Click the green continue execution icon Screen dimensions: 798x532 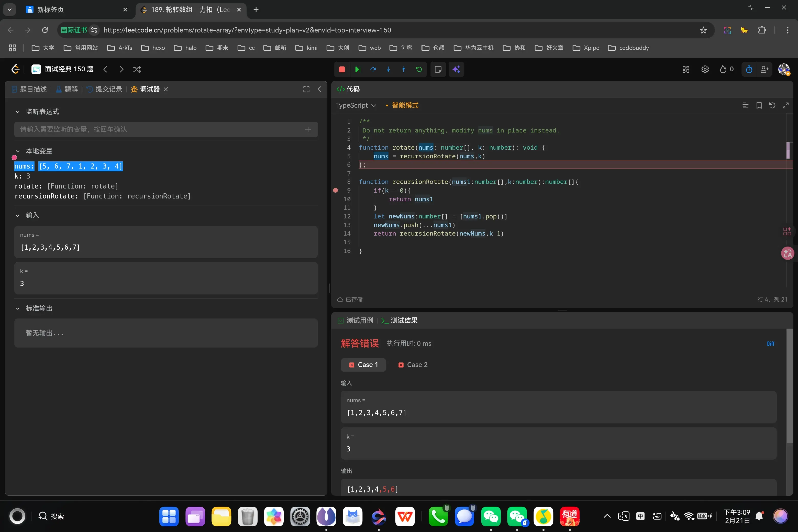click(357, 69)
